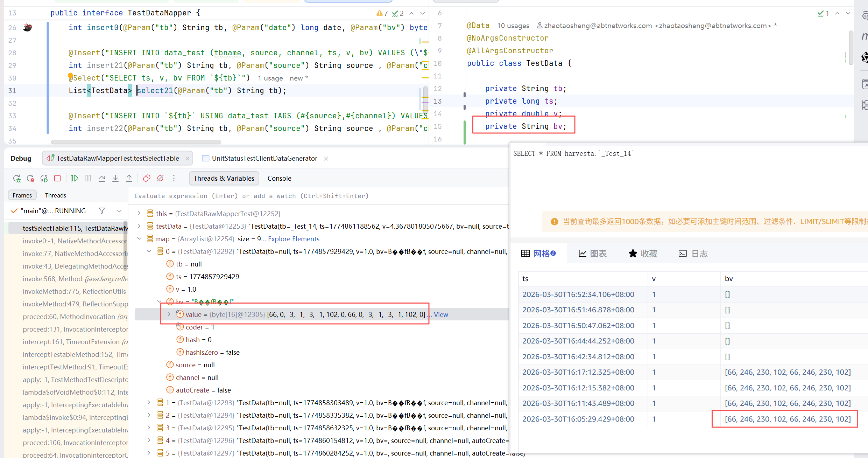The height and width of the screenshot is (458, 868).
Task: Click the View link for byte array
Action: [x=441, y=314]
